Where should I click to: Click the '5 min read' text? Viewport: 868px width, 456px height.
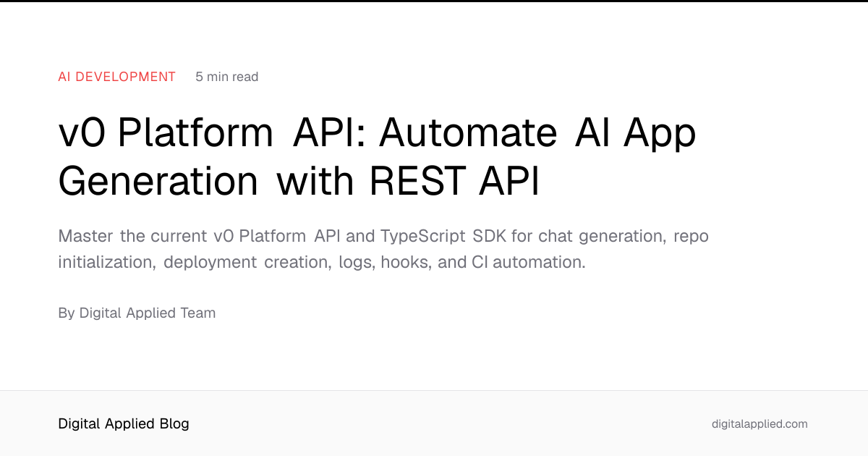[x=226, y=77]
